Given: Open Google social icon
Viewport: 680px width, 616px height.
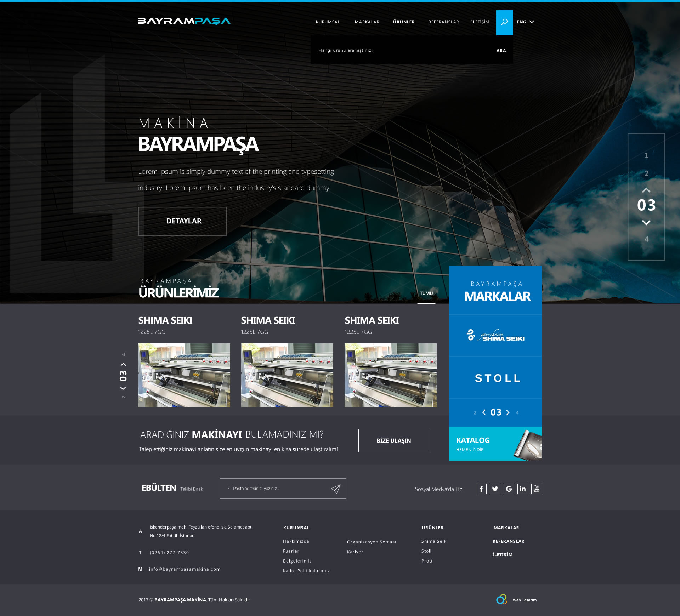Looking at the screenshot, I should pyautogui.click(x=509, y=489).
